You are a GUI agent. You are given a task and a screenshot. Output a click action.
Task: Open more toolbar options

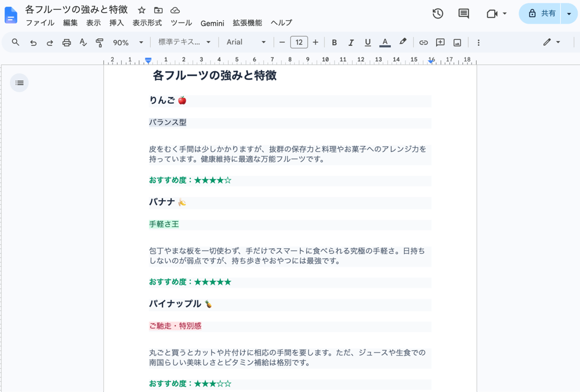click(x=478, y=42)
